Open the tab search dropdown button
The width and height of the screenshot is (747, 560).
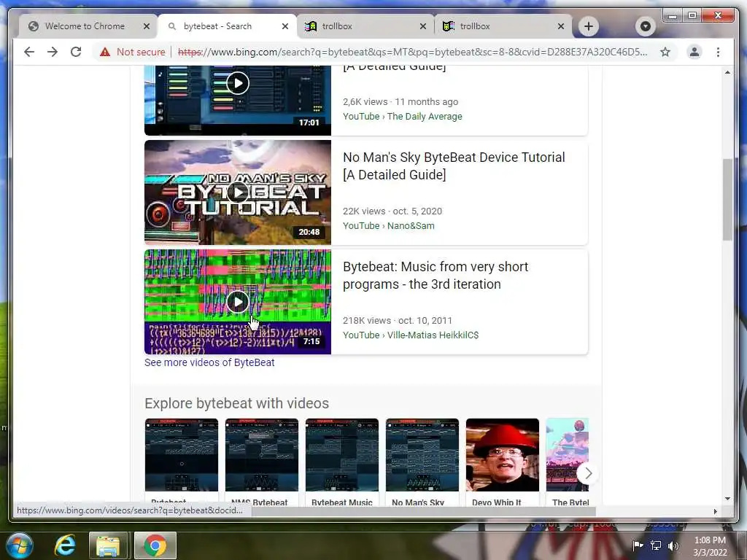(646, 26)
